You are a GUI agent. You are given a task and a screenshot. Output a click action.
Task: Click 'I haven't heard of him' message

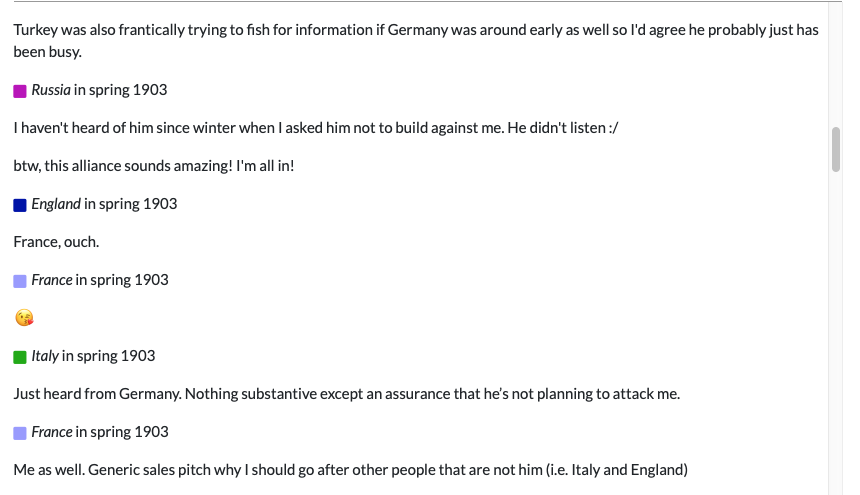tap(316, 128)
